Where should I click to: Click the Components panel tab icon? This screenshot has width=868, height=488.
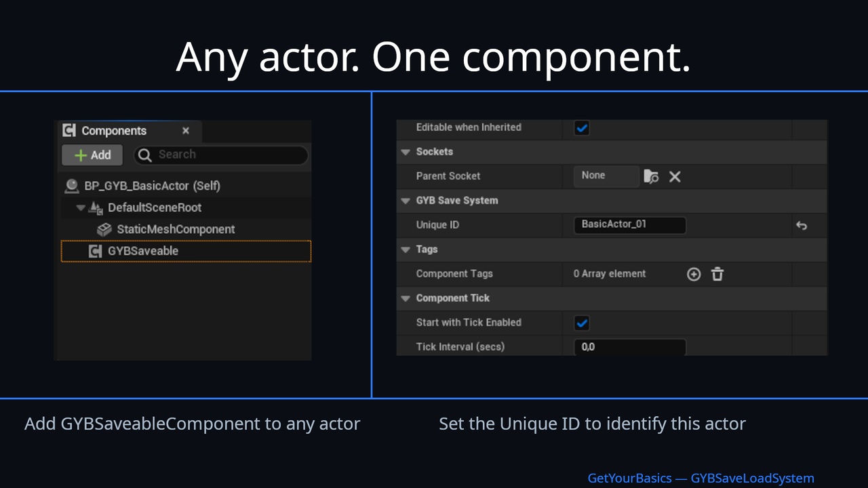[69, 130]
